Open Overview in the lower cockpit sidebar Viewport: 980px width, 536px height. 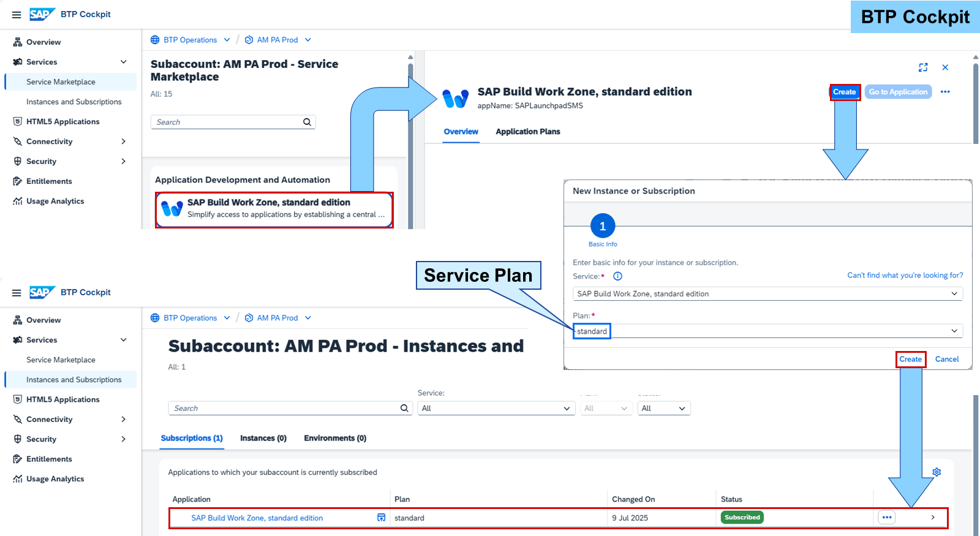click(x=43, y=320)
